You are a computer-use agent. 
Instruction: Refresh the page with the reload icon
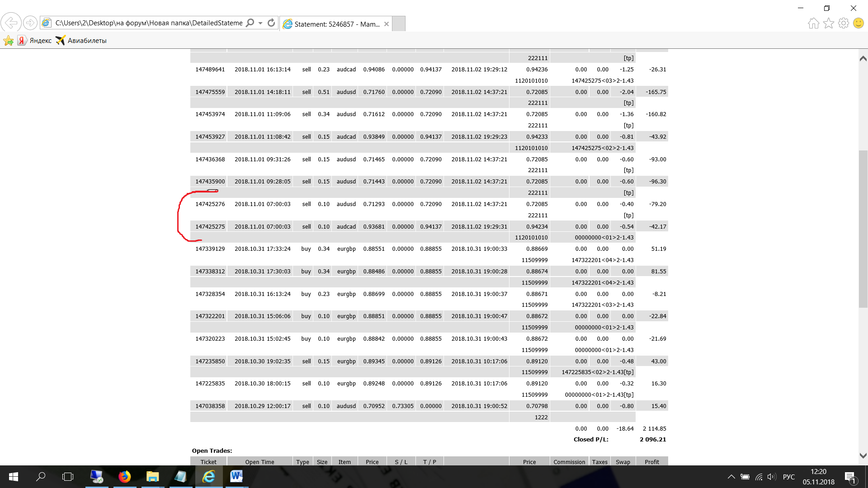tap(271, 23)
